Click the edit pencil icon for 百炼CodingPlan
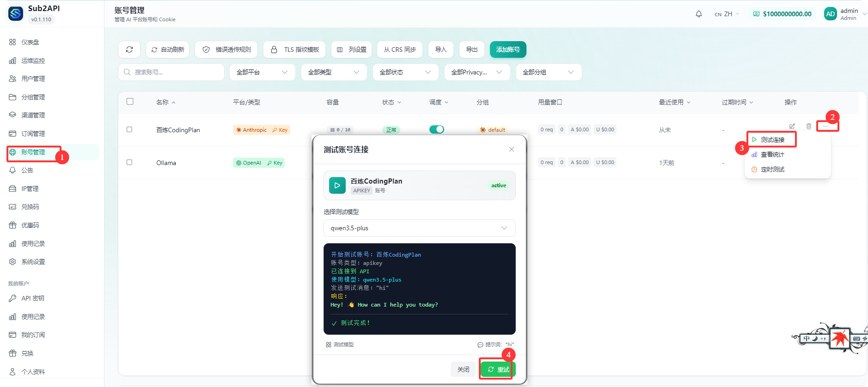The height and width of the screenshot is (387, 868). [x=792, y=126]
